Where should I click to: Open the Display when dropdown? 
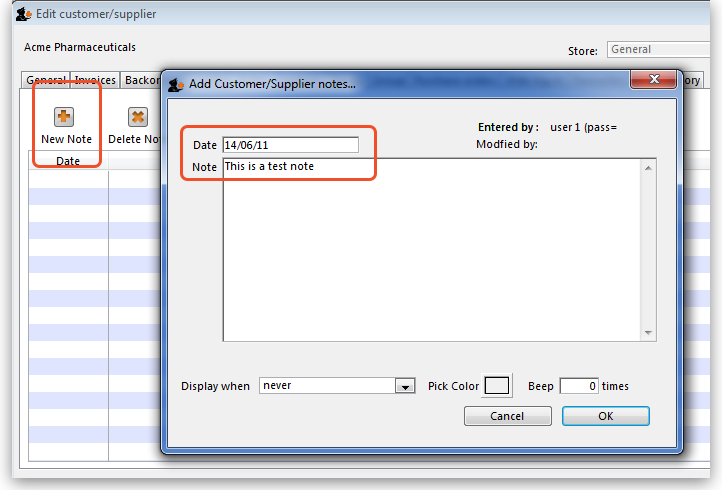point(405,386)
